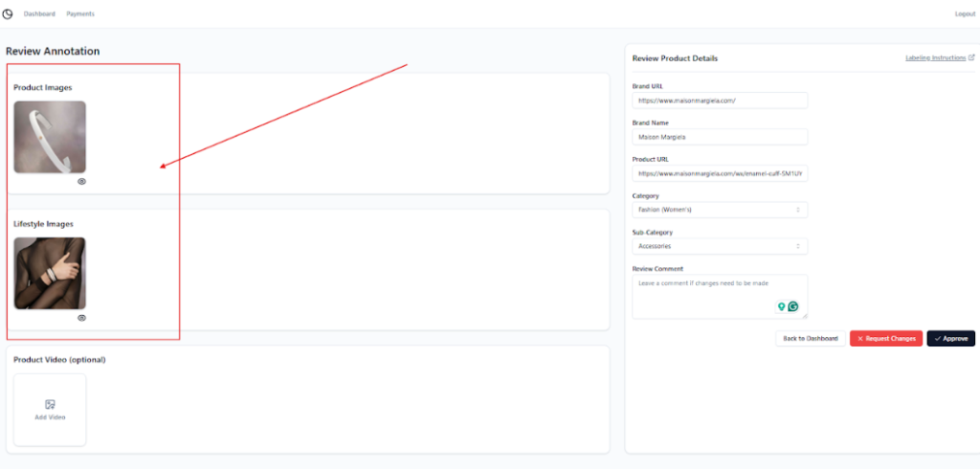Click the app logo icon in header
The width and height of the screenshot is (980, 470).
[x=9, y=13]
